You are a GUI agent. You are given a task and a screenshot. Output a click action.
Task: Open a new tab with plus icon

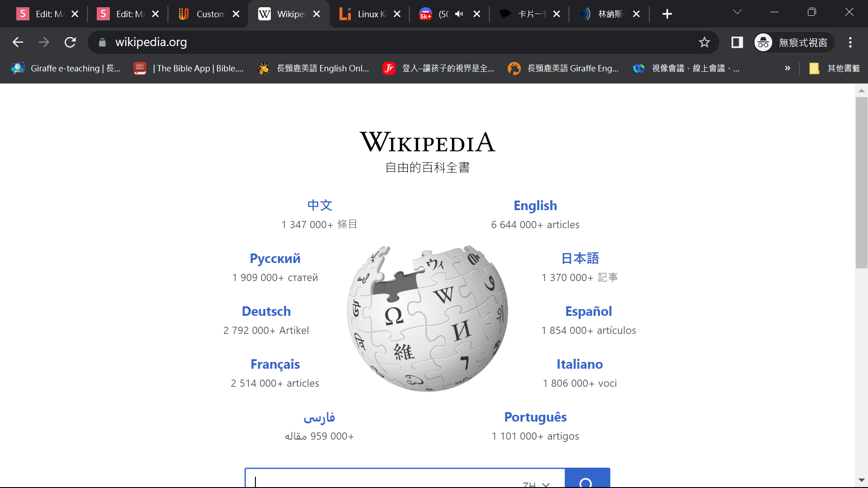click(667, 14)
